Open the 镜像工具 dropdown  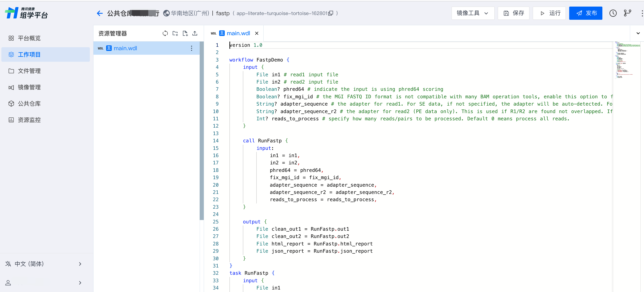tap(473, 13)
